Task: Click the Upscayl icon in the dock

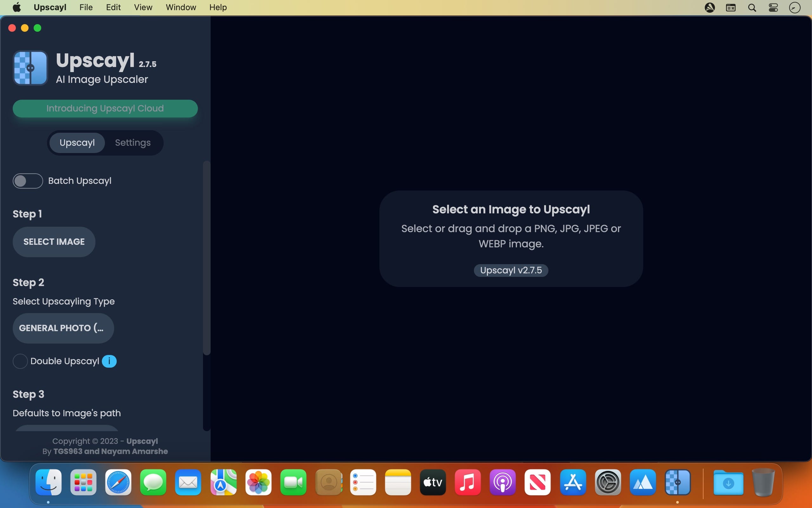Action: pyautogui.click(x=678, y=482)
